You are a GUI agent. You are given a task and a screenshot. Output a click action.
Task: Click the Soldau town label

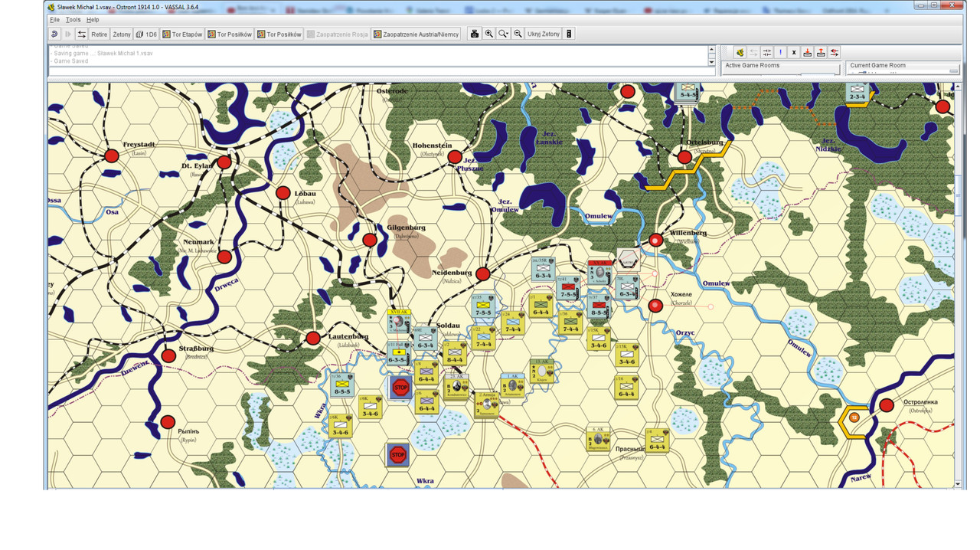(448, 326)
